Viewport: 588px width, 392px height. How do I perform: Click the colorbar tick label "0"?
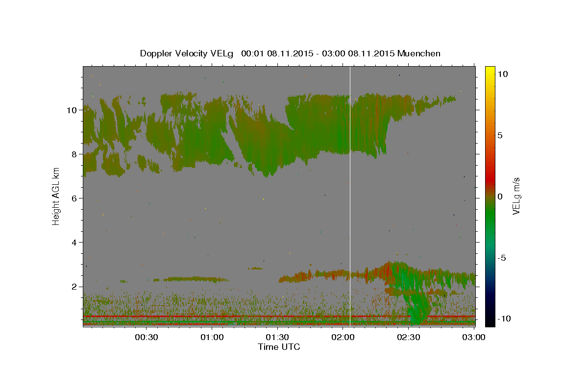coord(501,196)
